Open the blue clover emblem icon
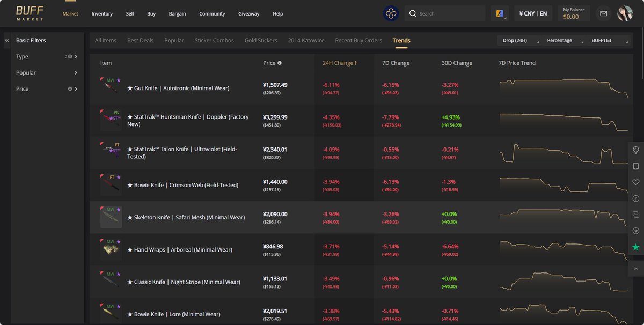Image resolution: width=644 pixels, height=325 pixels. click(391, 13)
